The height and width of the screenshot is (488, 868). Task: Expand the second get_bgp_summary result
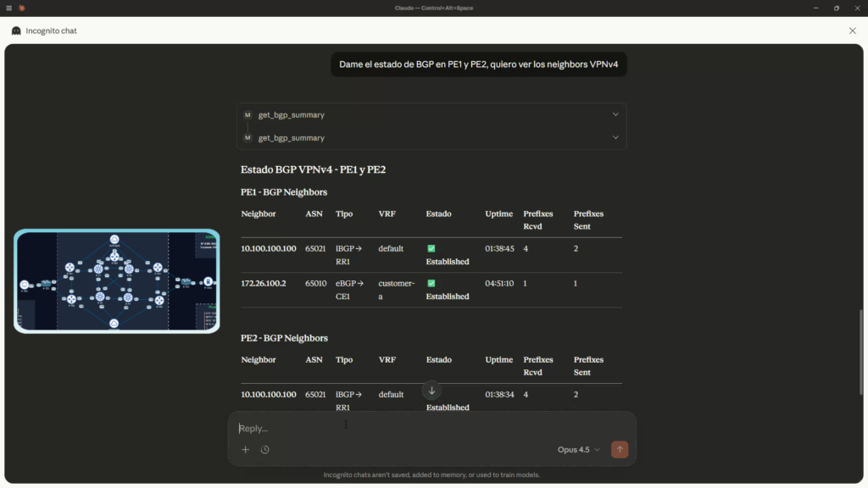[615, 137]
